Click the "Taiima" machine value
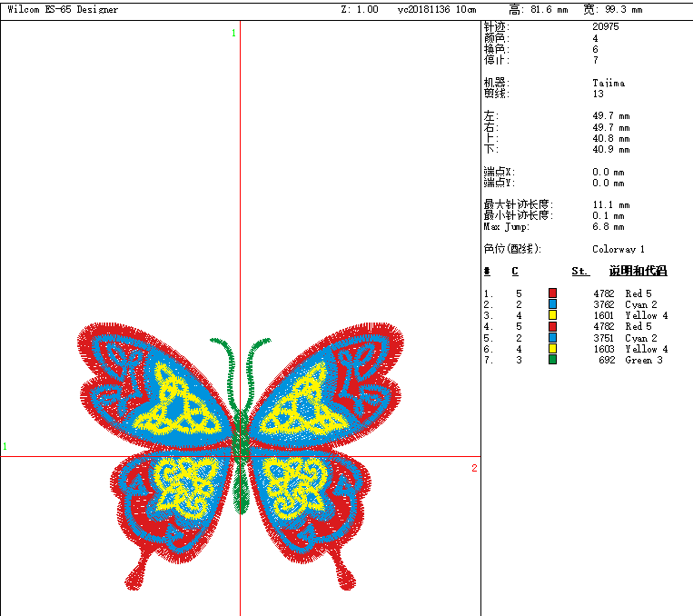This screenshot has height=616, width=693. 609,83
